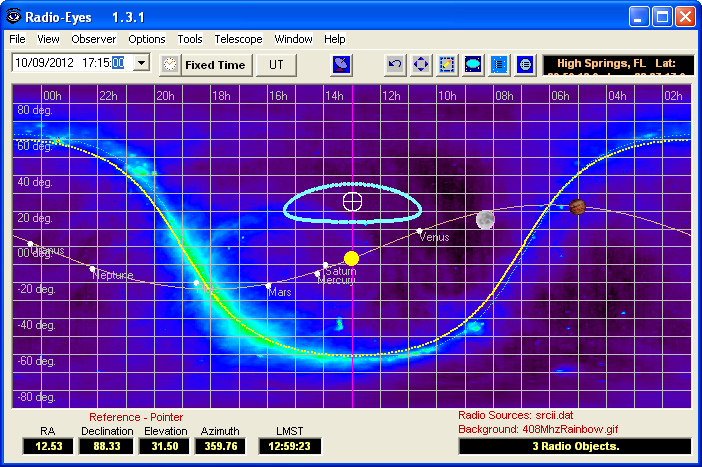Click the undo arrow toolbar icon

coord(396,65)
